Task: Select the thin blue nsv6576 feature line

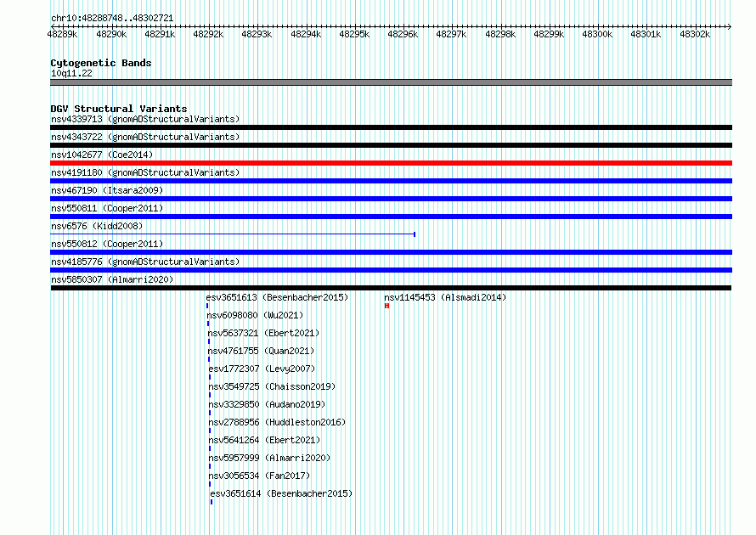Action: 233,234
